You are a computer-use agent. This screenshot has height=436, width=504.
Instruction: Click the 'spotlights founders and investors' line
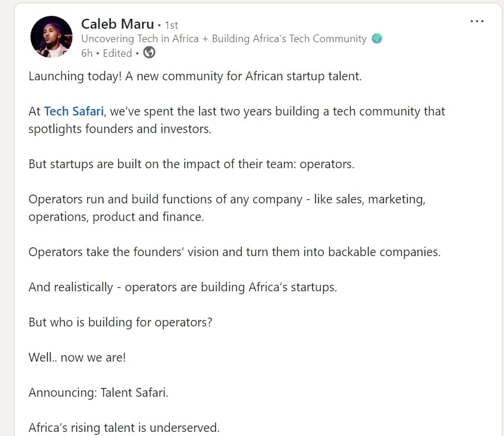119,129
